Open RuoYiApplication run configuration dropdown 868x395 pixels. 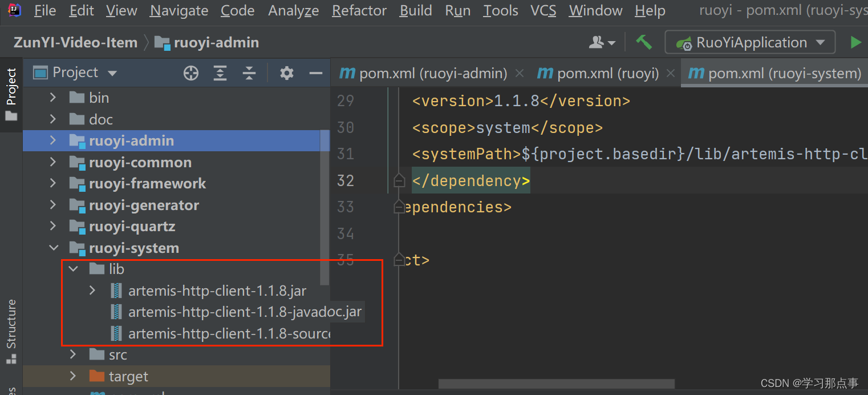[750, 42]
